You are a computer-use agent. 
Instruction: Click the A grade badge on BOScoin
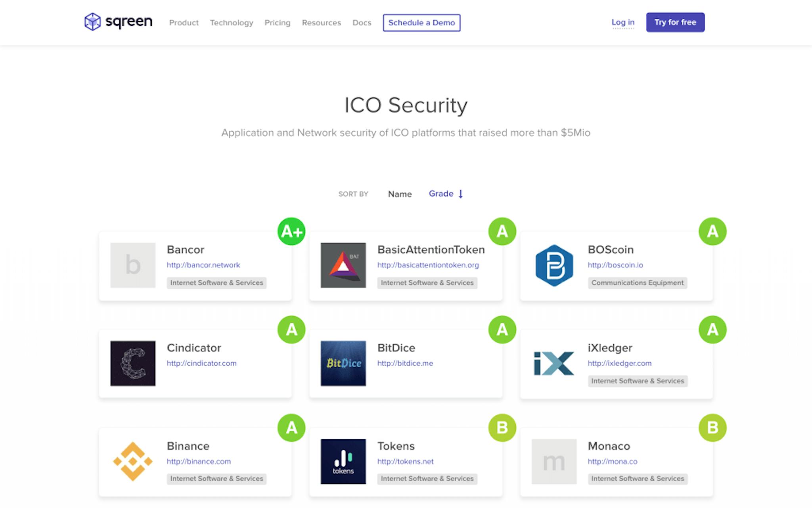click(x=712, y=231)
